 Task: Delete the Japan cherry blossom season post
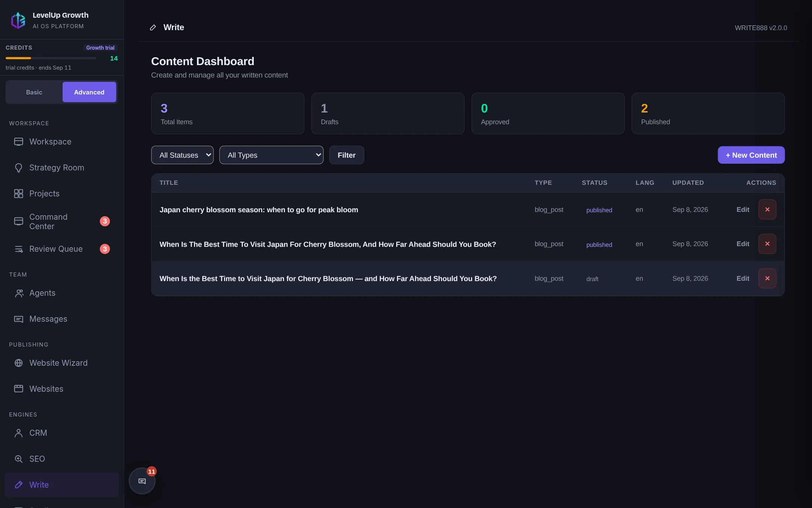pyautogui.click(x=767, y=209)
